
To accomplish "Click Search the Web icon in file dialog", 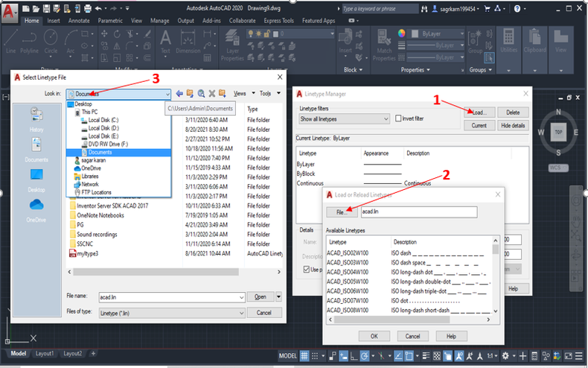I will [x=201, y=94].
